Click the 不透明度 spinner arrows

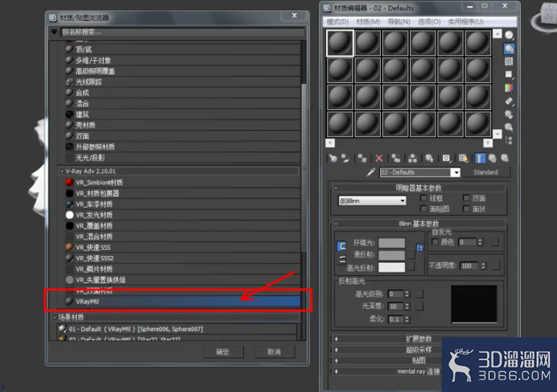point(483,266)
